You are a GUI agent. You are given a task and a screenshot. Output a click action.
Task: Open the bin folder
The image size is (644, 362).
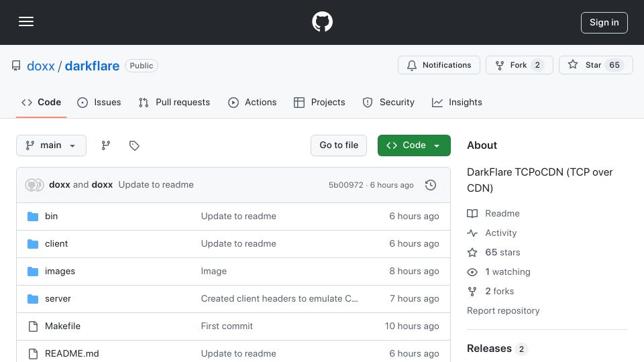pos(52,217)
